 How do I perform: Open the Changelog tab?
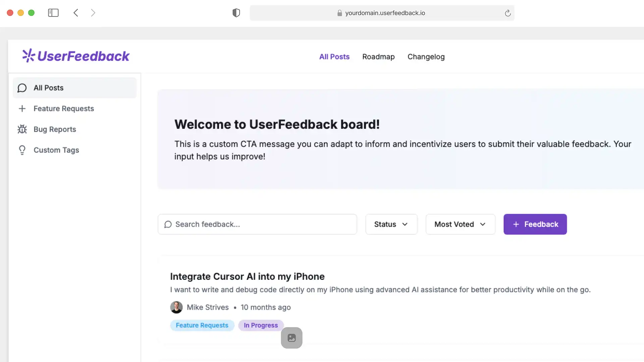426,57
